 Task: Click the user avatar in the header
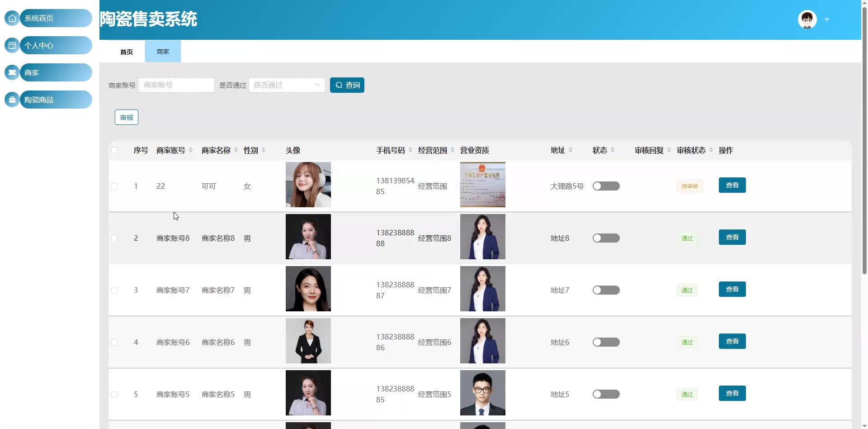coord(807,19)
